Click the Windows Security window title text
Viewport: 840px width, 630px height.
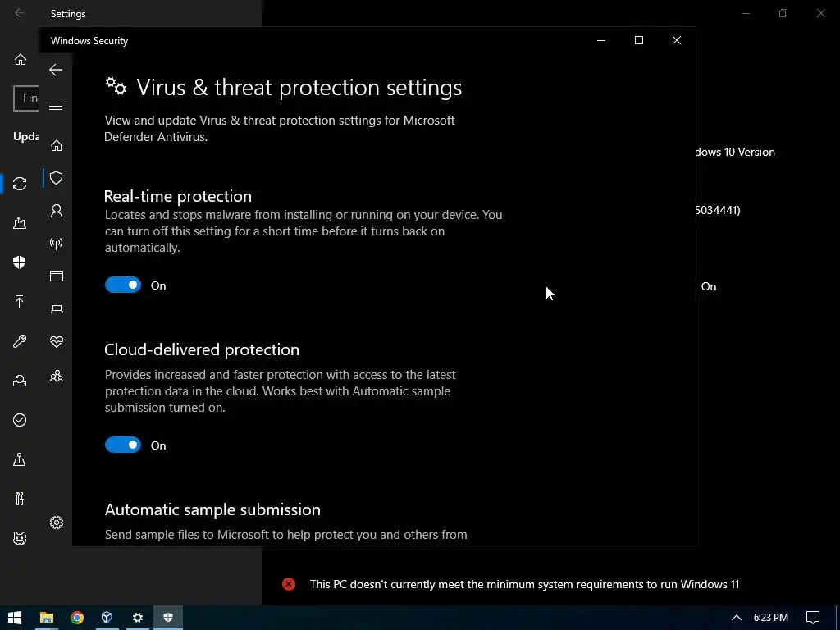point(89,41)
